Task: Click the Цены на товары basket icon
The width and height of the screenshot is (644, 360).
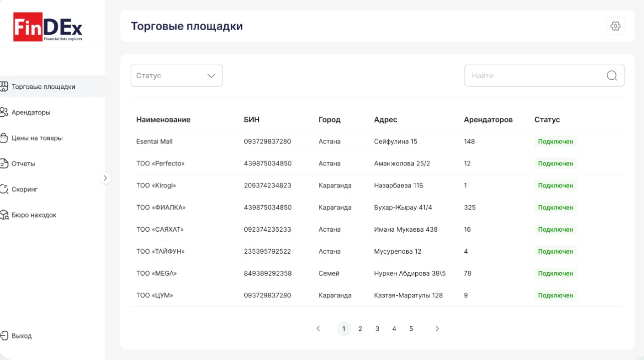Action: (4, 138)
